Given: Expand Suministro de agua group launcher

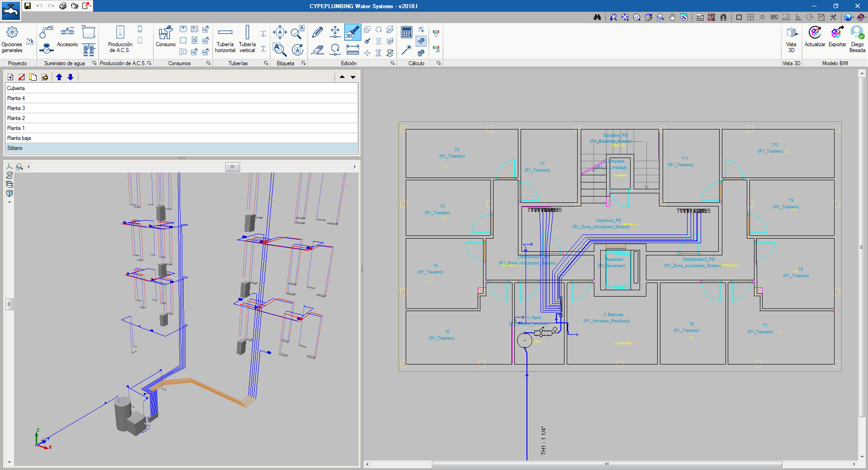Looking at the screenshot, I should [x=95, y=63].
